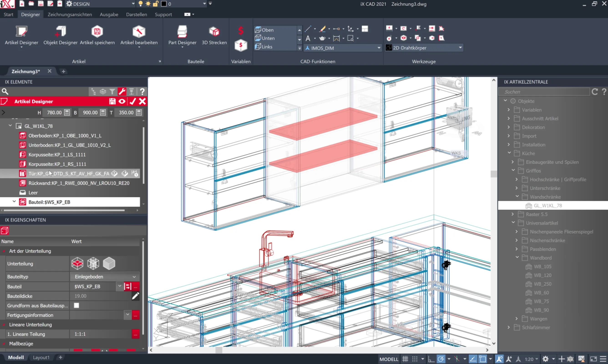Viewport: 608px width, 364px height.
Task: Refresh the IX Artikelzentrale list
Action: coord(595,92)
